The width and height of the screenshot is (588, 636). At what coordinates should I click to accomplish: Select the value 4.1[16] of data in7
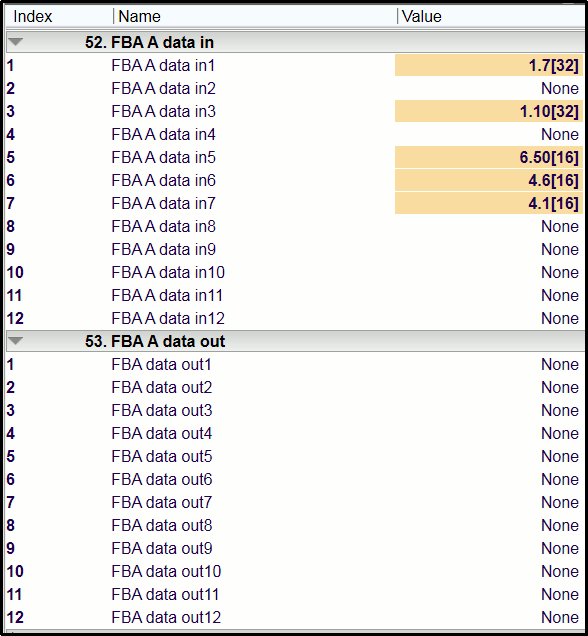(x=489, y=203)
